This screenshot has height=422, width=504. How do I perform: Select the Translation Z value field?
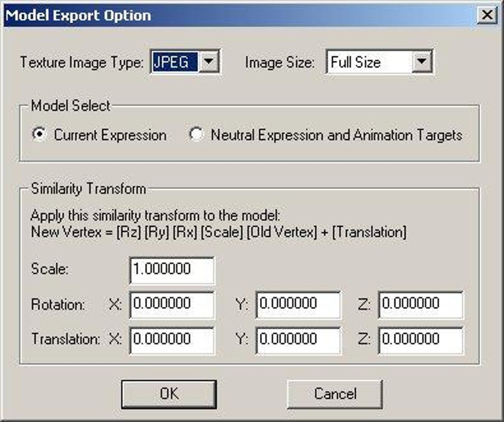click(x=420, y=340)
